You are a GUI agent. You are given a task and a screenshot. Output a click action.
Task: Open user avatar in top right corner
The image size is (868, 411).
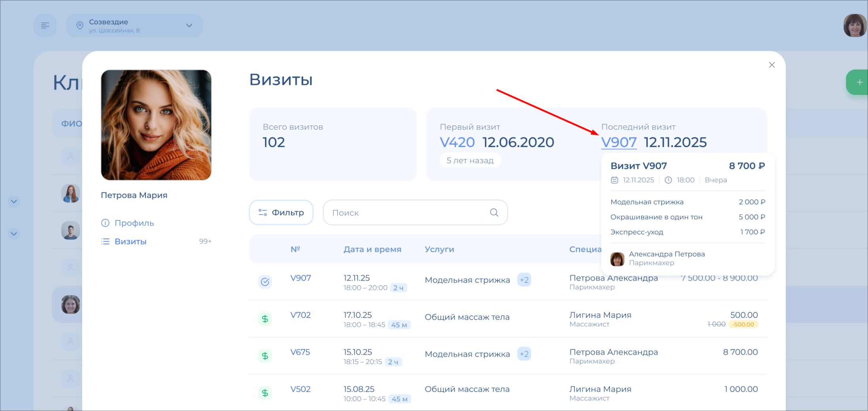coord(854,26)
